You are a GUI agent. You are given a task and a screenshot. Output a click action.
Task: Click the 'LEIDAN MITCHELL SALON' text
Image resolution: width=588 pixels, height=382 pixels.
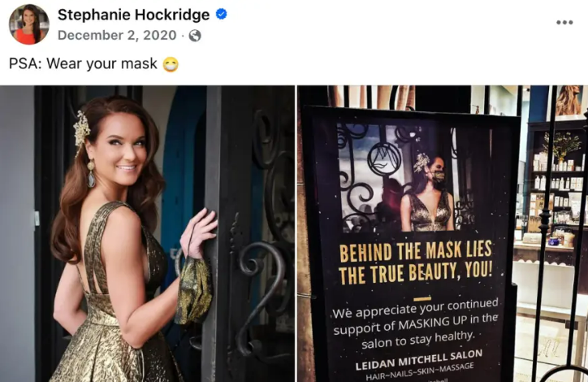coord(418,359)
